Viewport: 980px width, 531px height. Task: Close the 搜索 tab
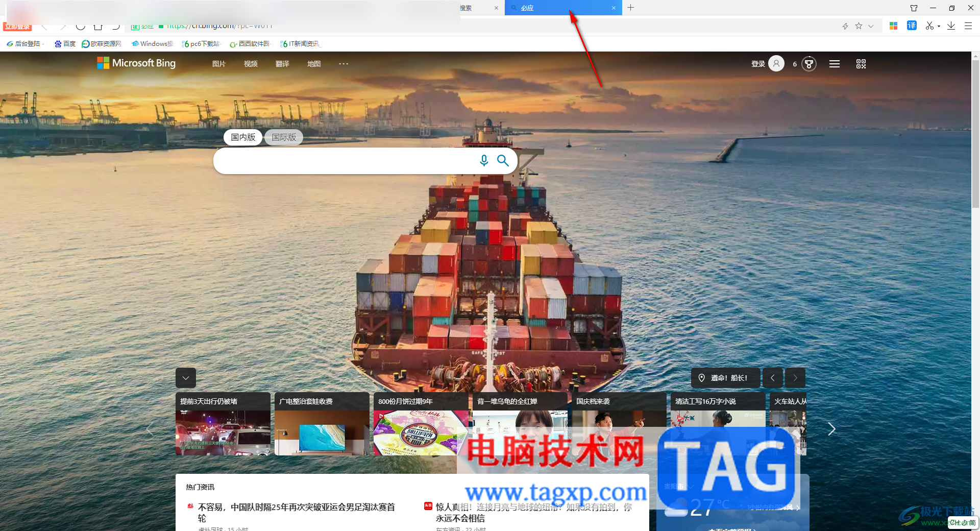coord(496,8)
